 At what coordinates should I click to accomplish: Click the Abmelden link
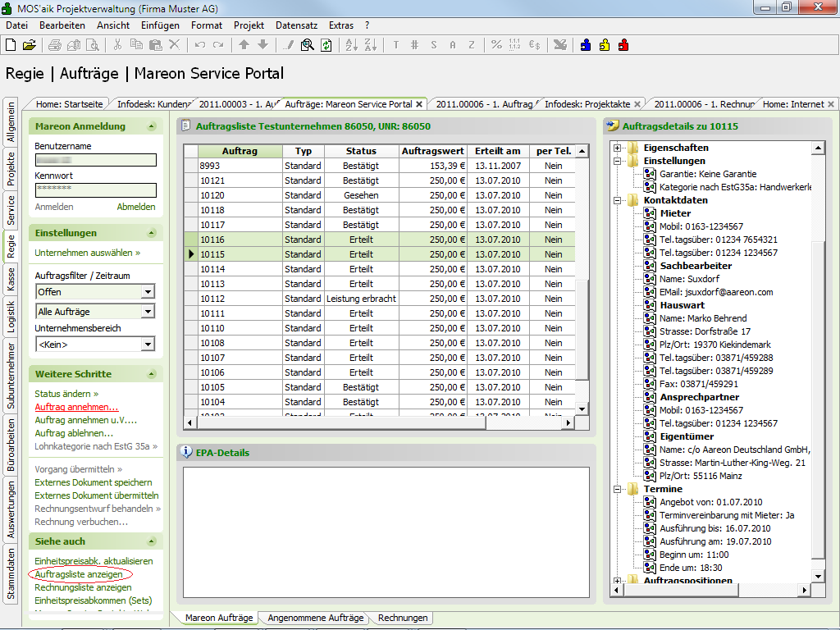[x=136, y=207]
